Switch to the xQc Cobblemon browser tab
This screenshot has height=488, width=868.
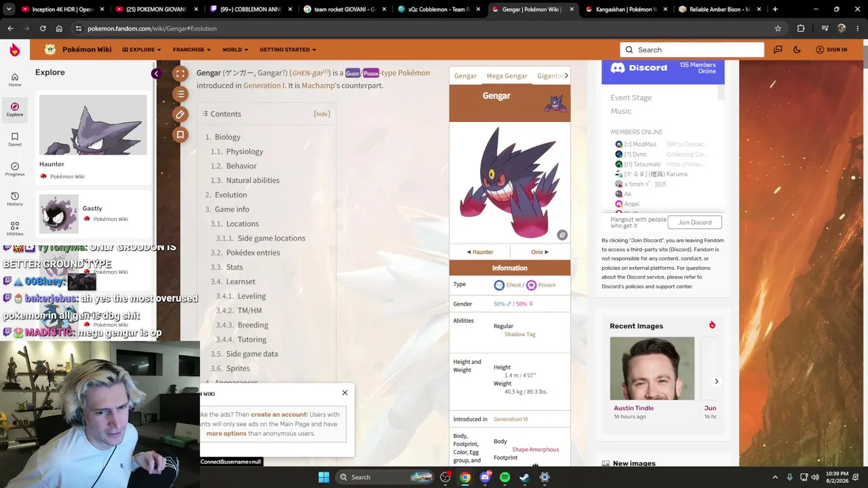[x=437, y=9]
